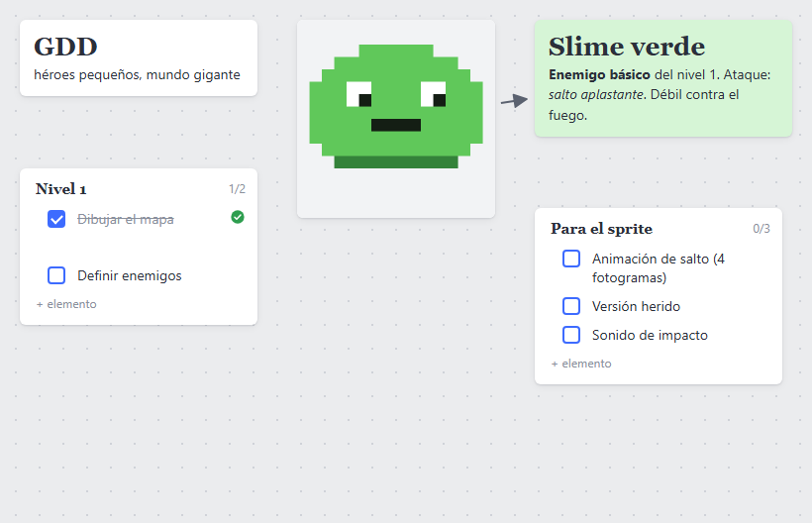Uncheck the Dibujar el mapa checkbox

pos(56,219)
